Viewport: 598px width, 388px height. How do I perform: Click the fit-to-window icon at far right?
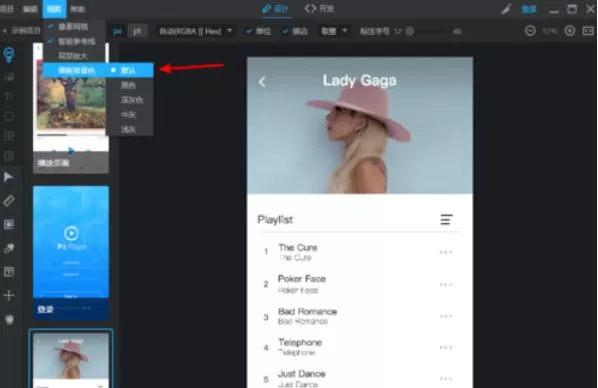click(x=588, y=31)
